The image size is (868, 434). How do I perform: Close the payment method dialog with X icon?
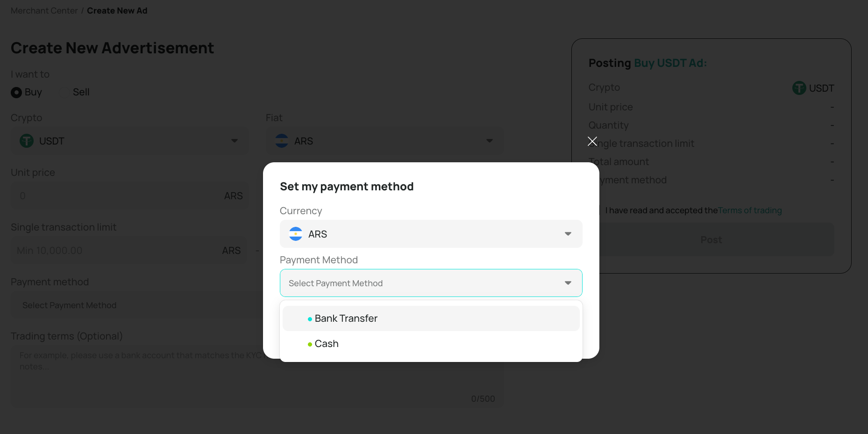(592, 141)
